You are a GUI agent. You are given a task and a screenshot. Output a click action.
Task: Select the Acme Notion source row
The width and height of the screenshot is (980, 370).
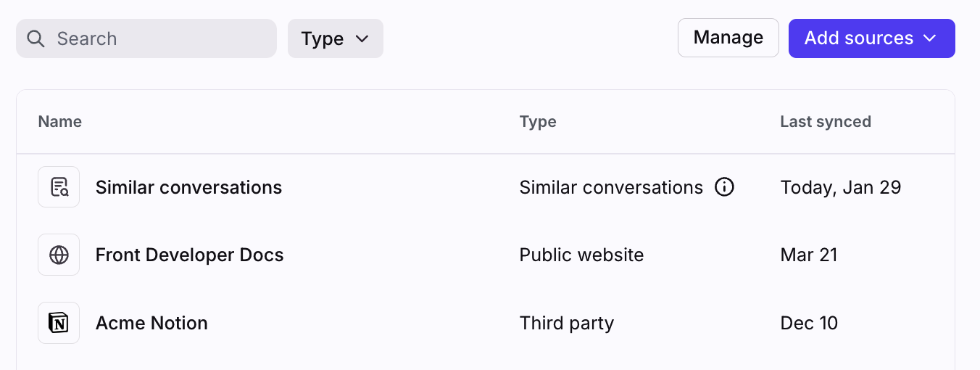(151, 323)
